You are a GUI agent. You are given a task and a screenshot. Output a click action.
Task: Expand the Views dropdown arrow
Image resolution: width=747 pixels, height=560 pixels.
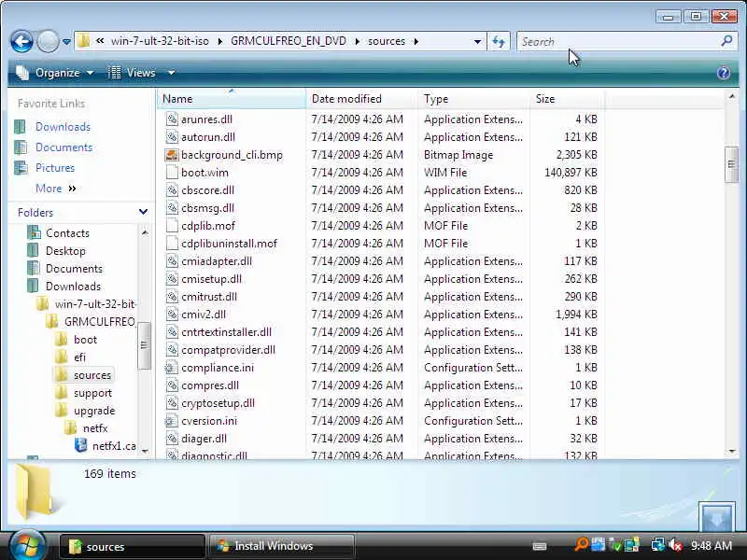coord(171,73)
